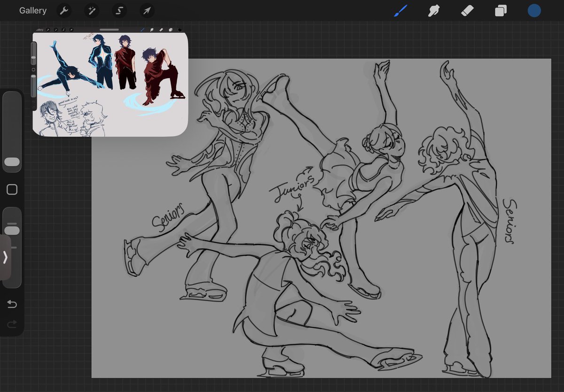Open the Adjustments magic wand menu

click(x=92, y=10)
